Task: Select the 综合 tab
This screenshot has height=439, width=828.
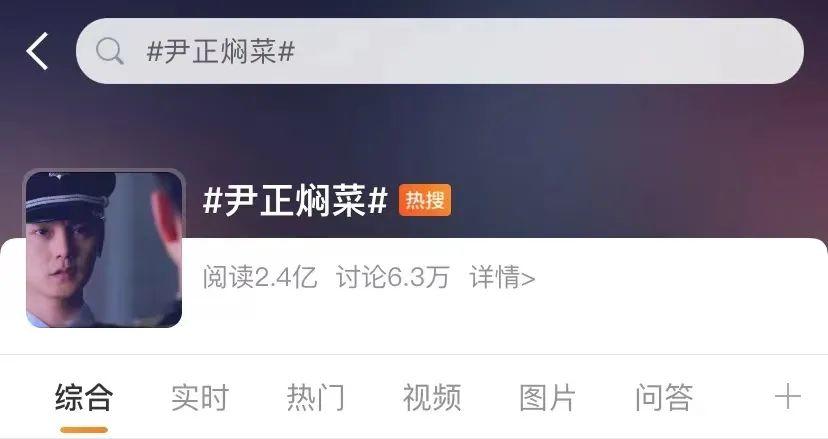Action: 83,397
